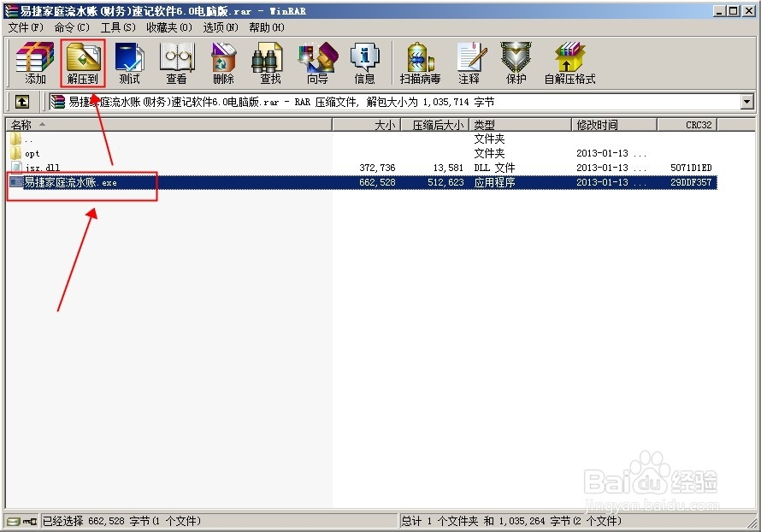
Task: Open the 帮助(H) menu
Action: (267, 27)
